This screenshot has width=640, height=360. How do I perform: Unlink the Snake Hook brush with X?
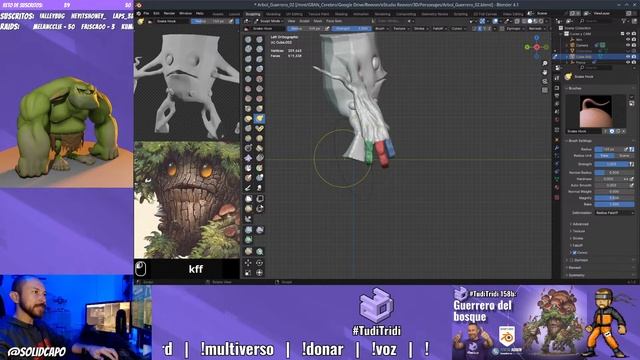tap(624, 131)
